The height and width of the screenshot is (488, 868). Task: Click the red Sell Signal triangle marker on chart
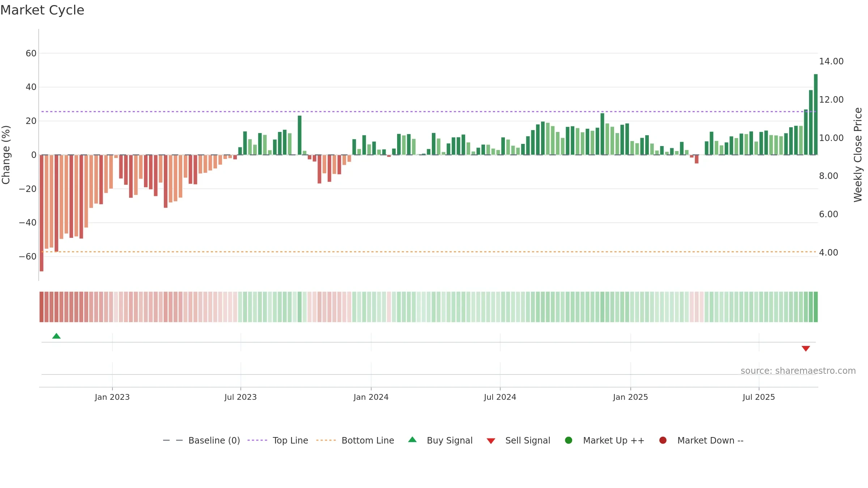(805, 348)
